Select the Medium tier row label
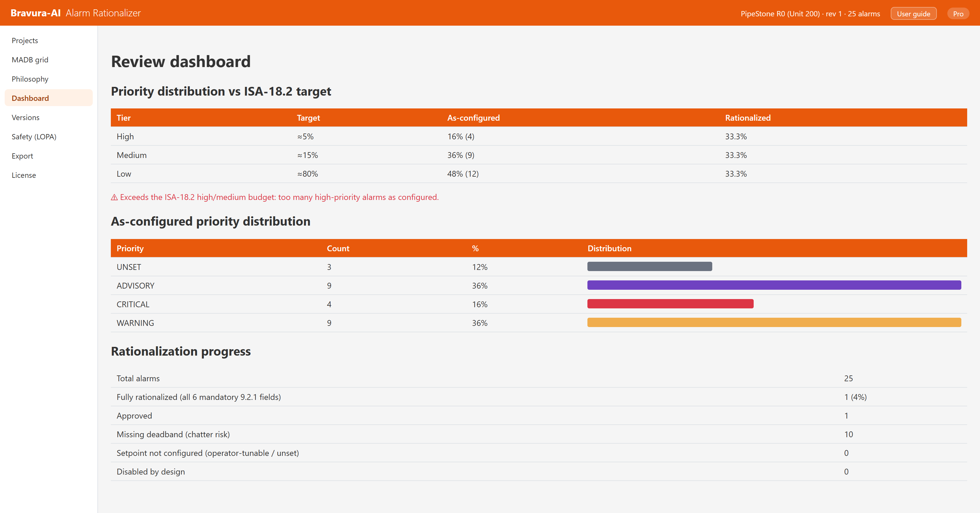The width and height of the screenshot is (980, 513). click(x=132, y=155)
